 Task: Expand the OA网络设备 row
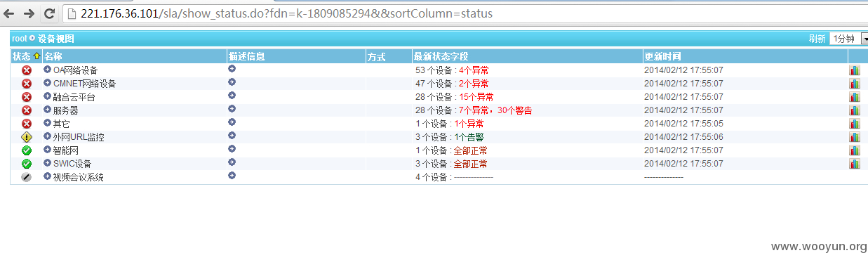coord(48,70)
